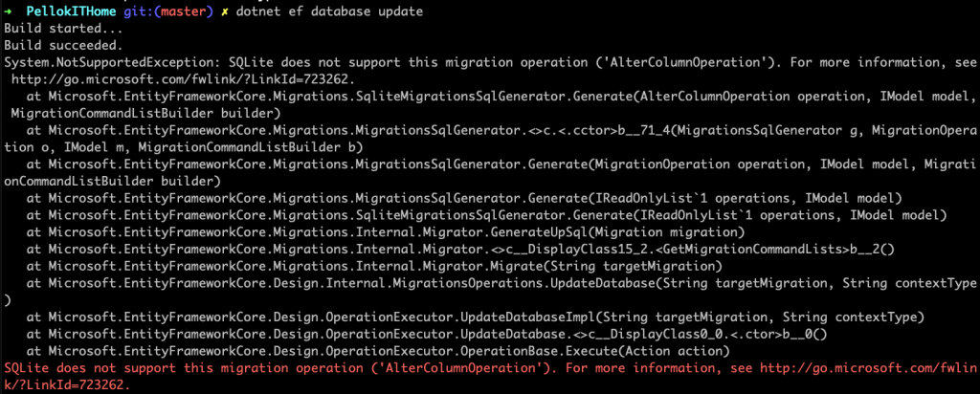This screenshot has width=980, height=394.
Task: Click the green prompt arrow symbol
Action: coord(8,11)
